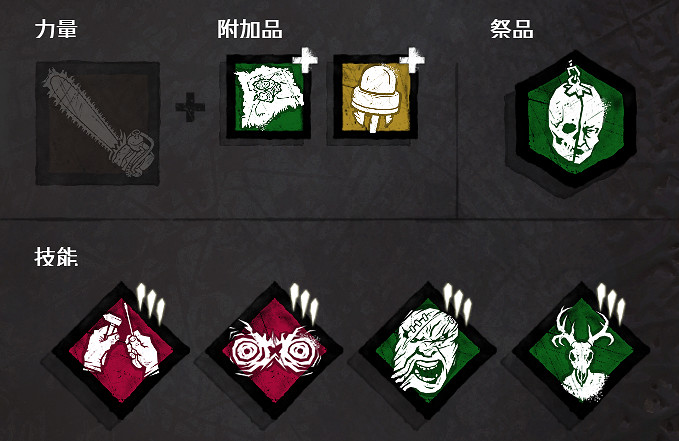Screen dimensions: 679x441
Task: Click the plus badge on the green add-on
Action: tap(306, 59)
